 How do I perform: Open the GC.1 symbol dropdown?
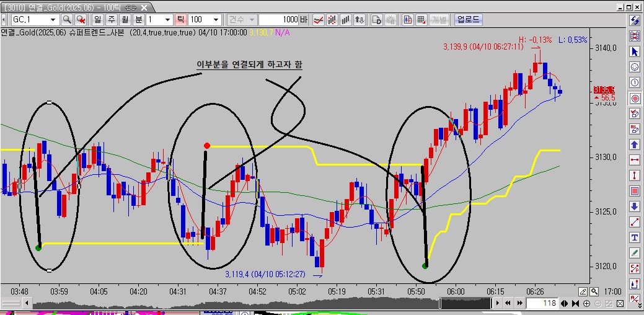tap(53, 19)
